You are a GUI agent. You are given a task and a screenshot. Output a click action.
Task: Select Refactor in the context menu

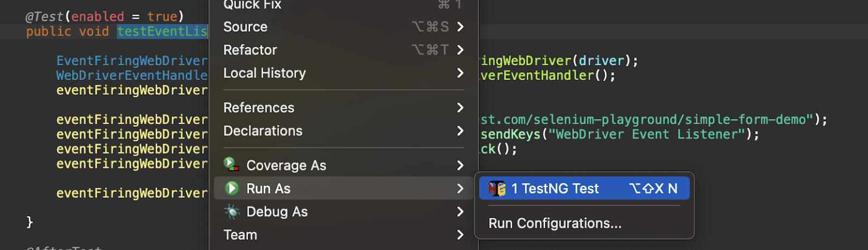pos(250,50)
